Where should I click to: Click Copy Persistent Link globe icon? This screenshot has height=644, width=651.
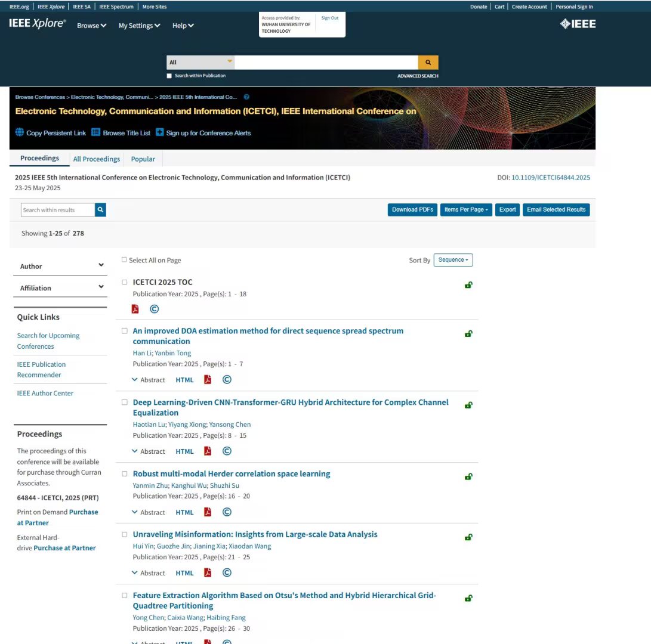pyautogui.click(x=20, y=133)
